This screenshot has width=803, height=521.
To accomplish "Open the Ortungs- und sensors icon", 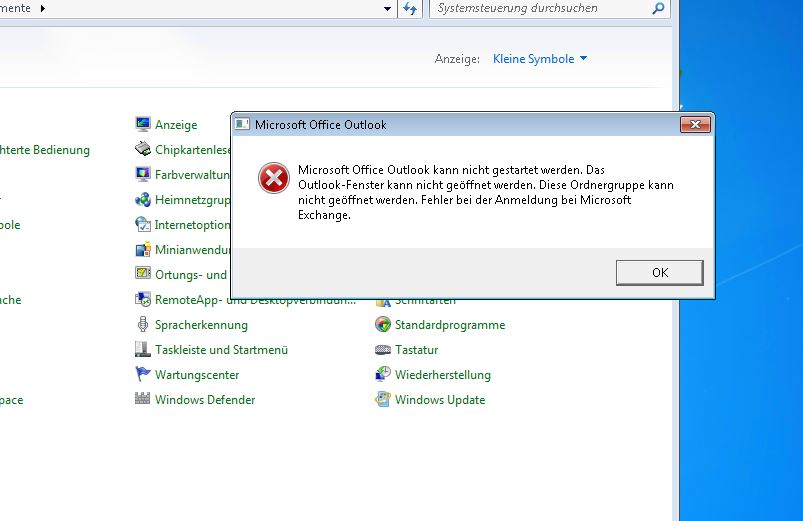I will click(142, 274).
